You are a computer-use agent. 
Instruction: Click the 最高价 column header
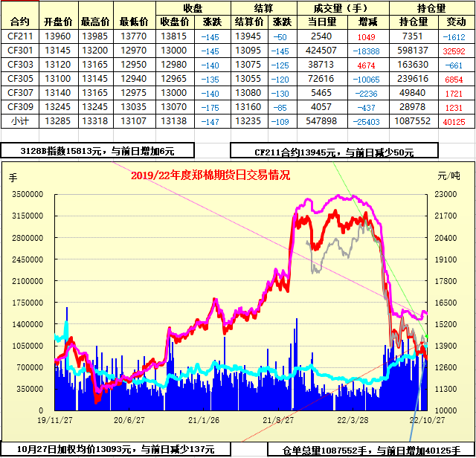pos(97,22)
